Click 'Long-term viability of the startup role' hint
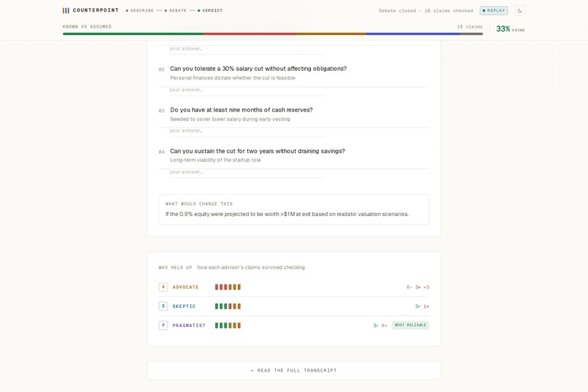 pos(215,160)
